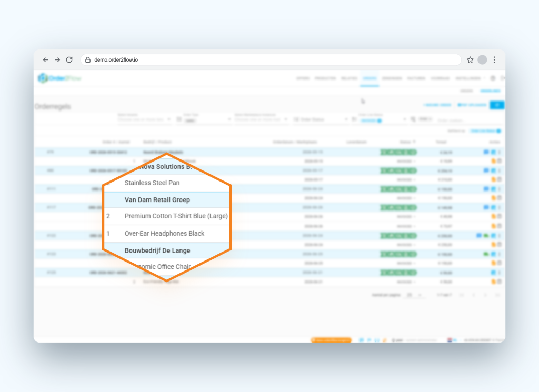View site info via the lock icon

[88, 60]
